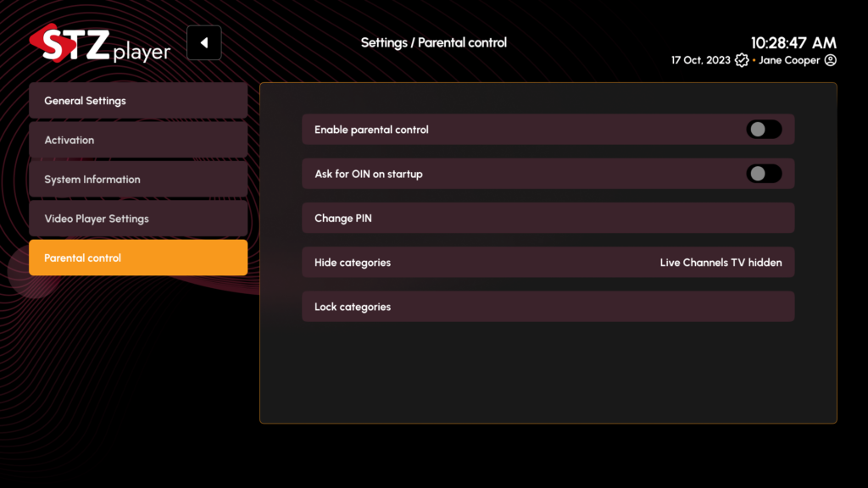Open System Information section

(138, 180)
